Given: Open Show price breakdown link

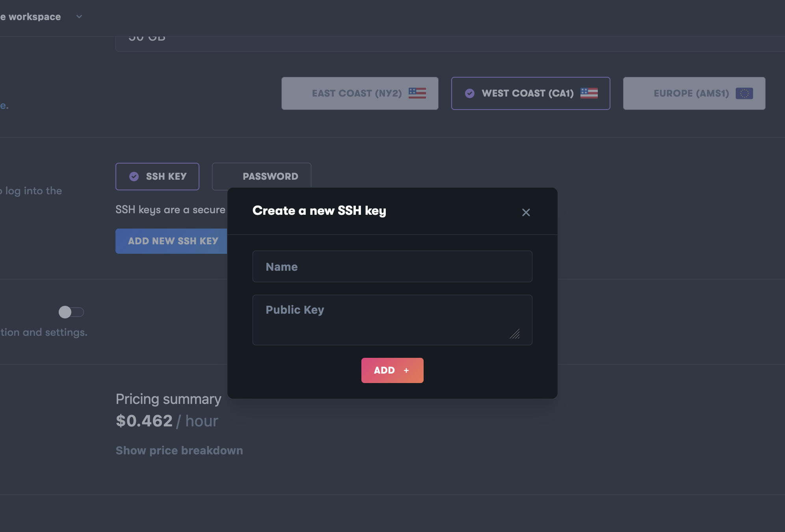Looking at the screenshot, I should coord(179,450).
